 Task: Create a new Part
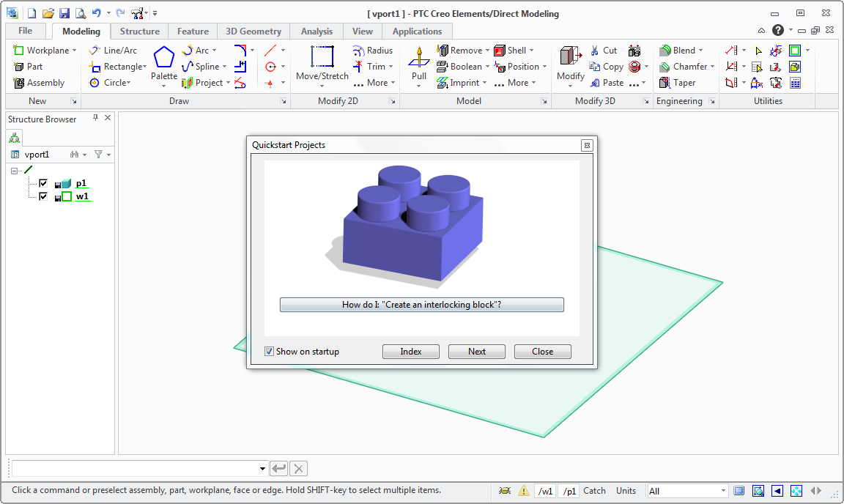pos(28,66)
